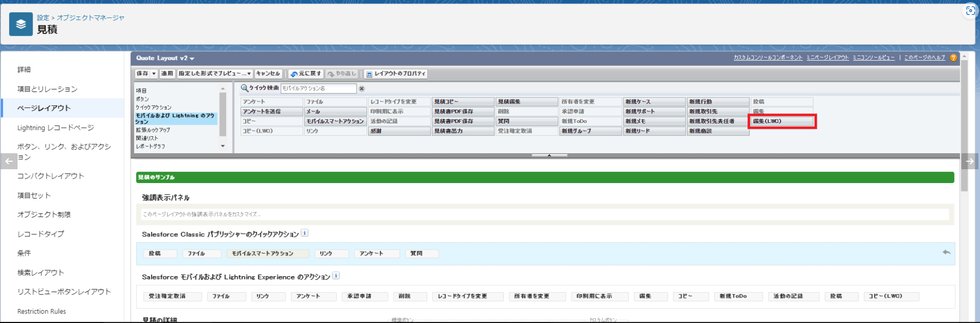Screen dimensions: 980x323
Task: Click the left arrow collapse sidebar handle
Action: [x=9, y=161]
